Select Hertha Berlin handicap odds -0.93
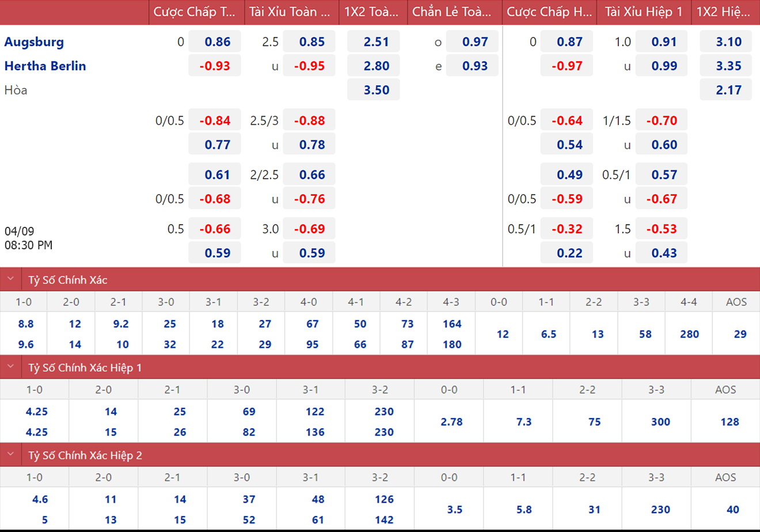 (x=215, y=66)
